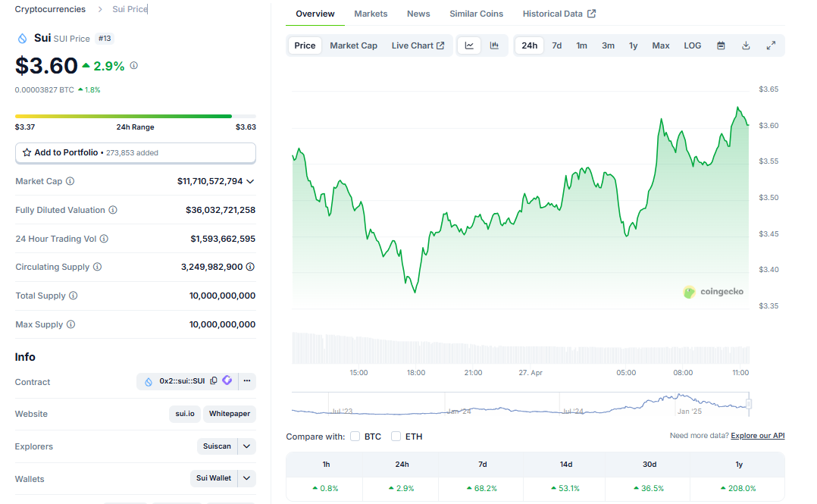Select the 24h time range
The width and height of the screenshot is (817, 504).
click(529, 46)
